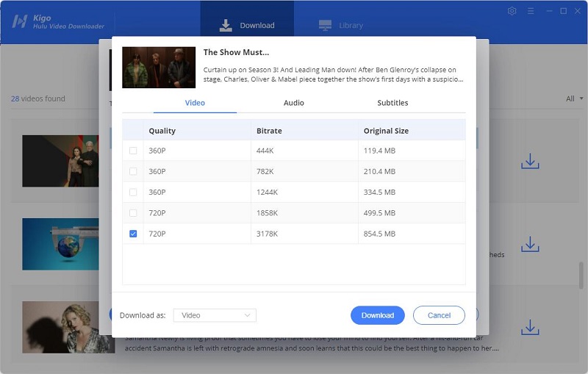The height and width of the screenshot is (374, 588).
Task: Check the 360P 444K quality checkbox
Action: coord(133,151)
